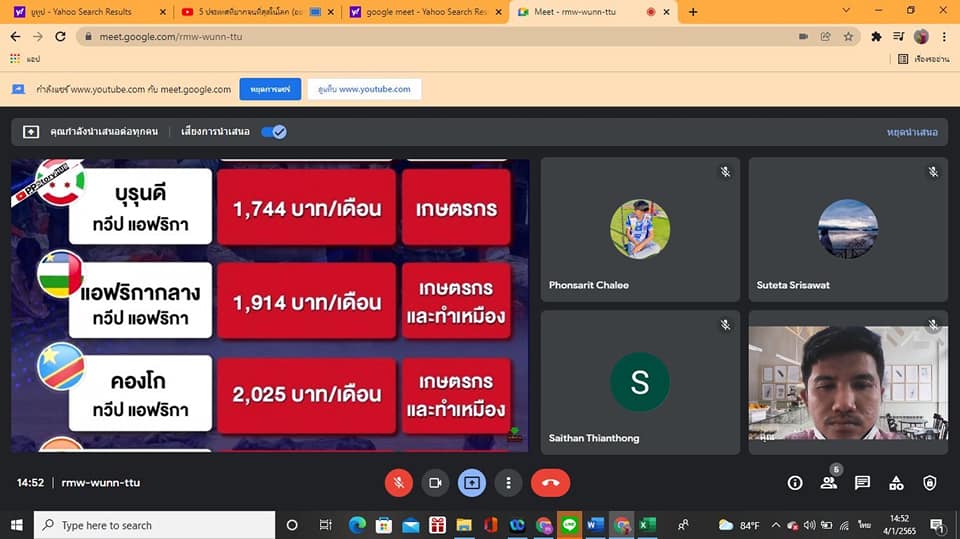
Task: Click the blue stop sharing button
Action: [270, 89]
